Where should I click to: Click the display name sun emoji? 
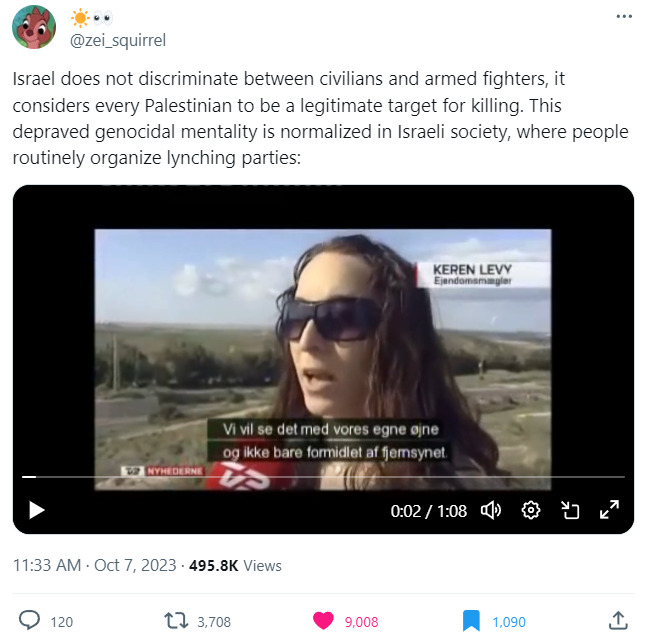(80, 18)
